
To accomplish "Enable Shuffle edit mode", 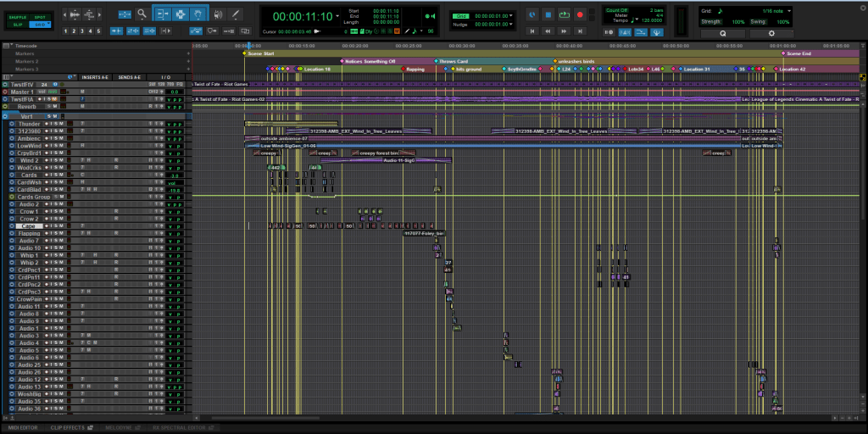I will (x=19, y=16).
